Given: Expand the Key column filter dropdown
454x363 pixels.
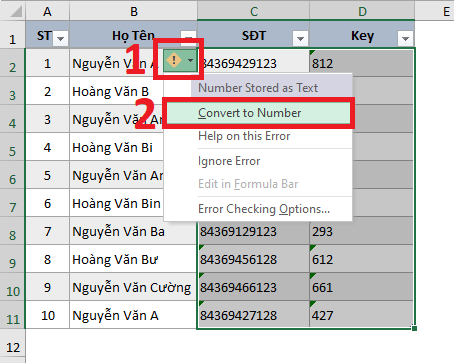Looking at the screenshot, I should coord(405,38).
